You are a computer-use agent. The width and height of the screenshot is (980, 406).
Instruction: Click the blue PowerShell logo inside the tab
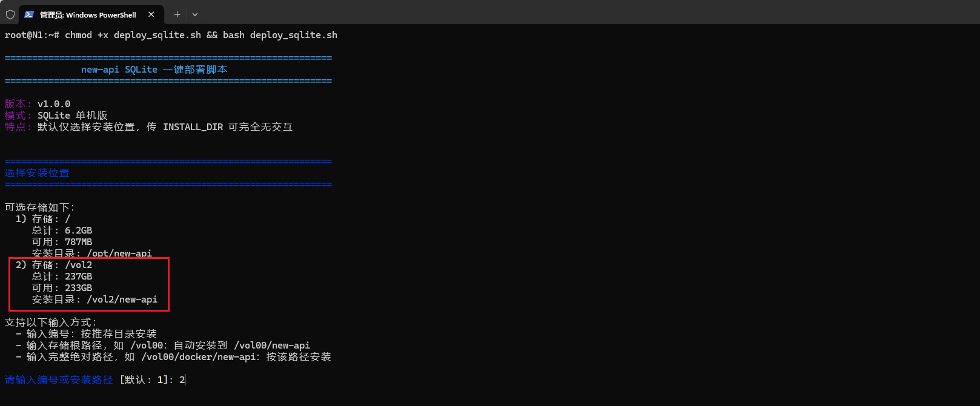(28, 14)
